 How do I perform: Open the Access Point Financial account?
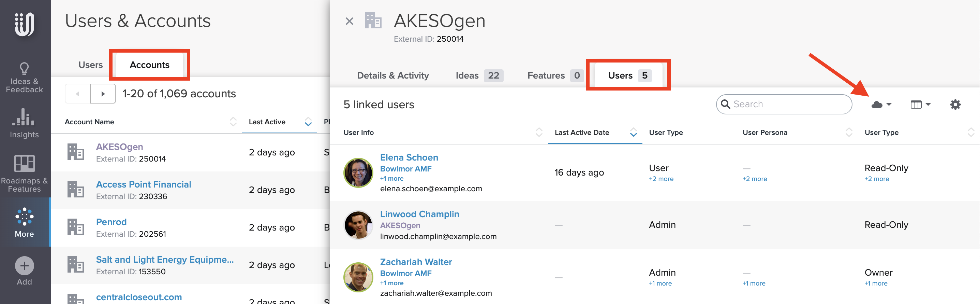144,184
